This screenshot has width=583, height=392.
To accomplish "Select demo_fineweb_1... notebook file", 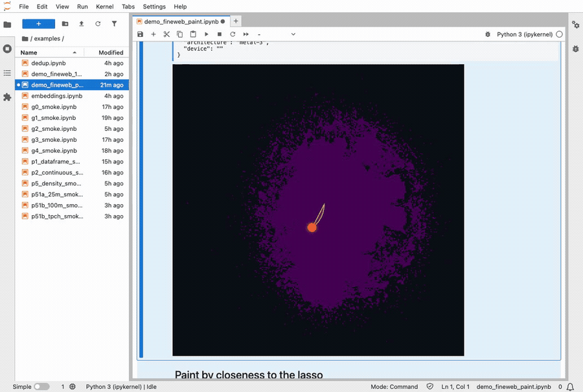I will (72, 74).
